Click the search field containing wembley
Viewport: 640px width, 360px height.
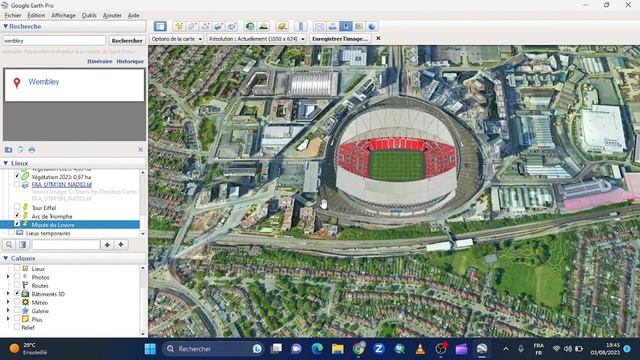click(x=54, y=40)
